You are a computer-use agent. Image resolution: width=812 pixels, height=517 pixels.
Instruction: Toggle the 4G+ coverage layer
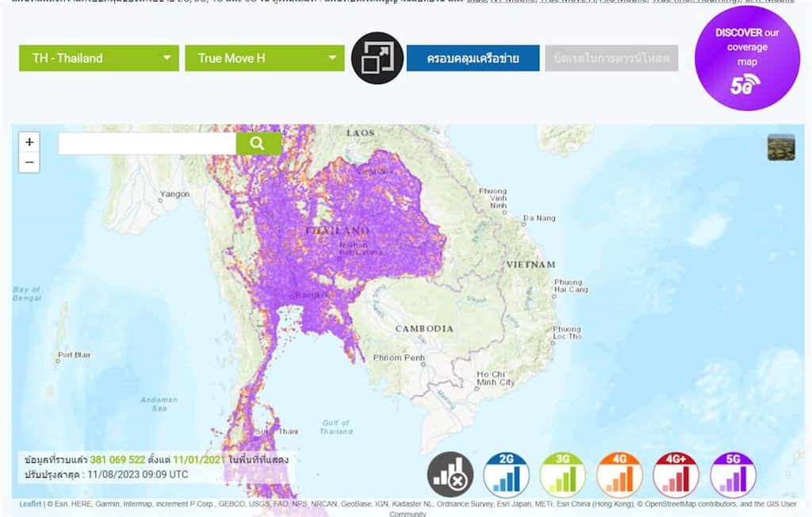(676, 474)
